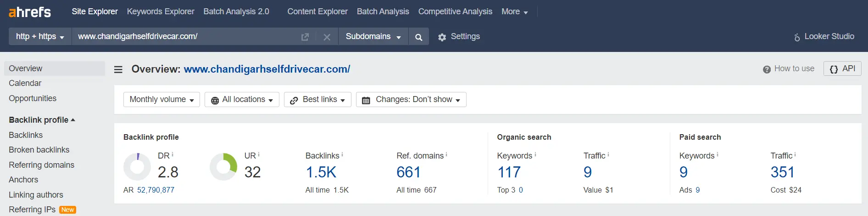Open Settings gear icon
This screenshot has height=216, width=868.
click(442, 37)
